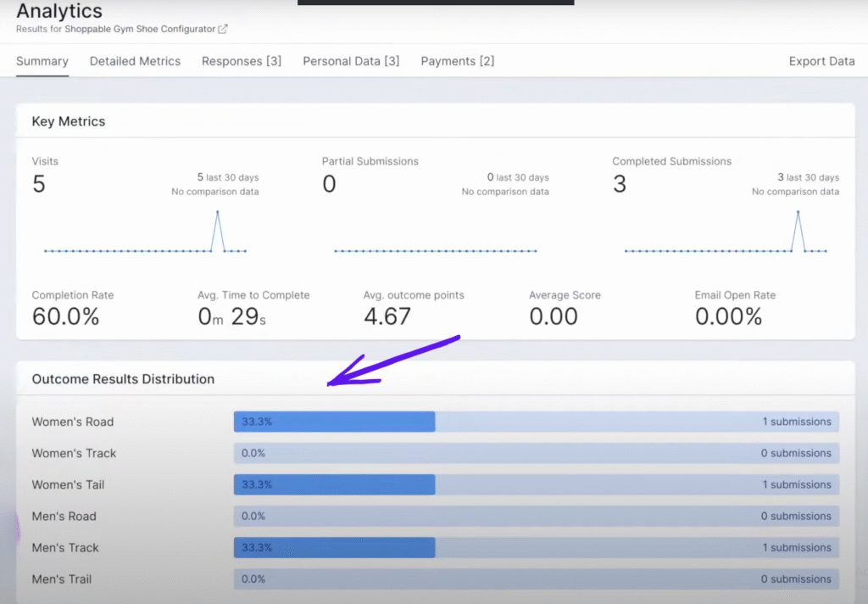Click the Avg. outcome points value

[x=387, y=316]
